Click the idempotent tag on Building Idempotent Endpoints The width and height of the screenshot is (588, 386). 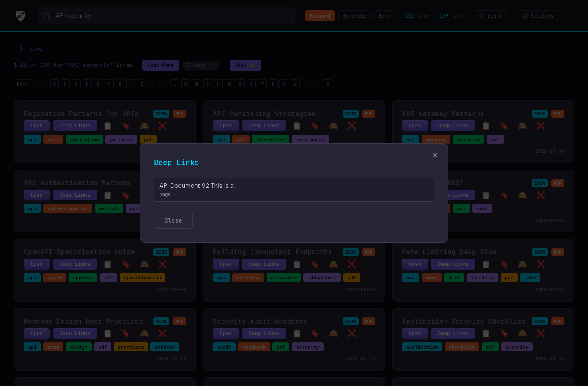322,277
